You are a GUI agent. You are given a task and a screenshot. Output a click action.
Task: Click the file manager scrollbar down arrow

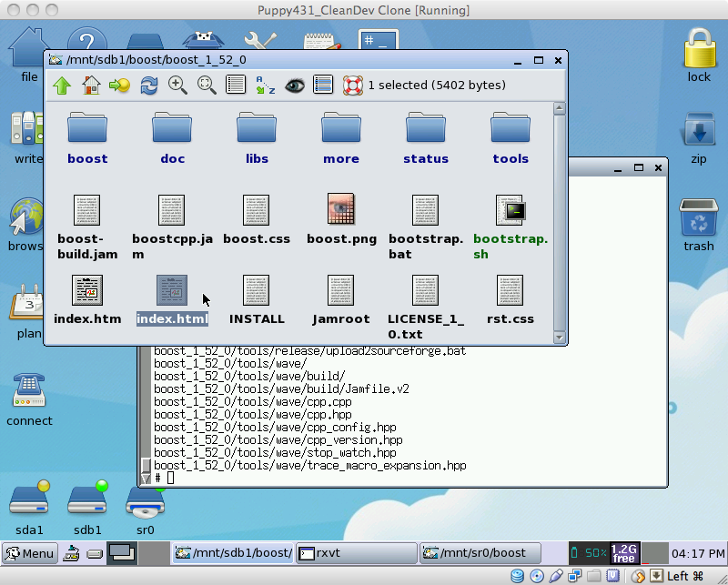click(x=559, y=338)
